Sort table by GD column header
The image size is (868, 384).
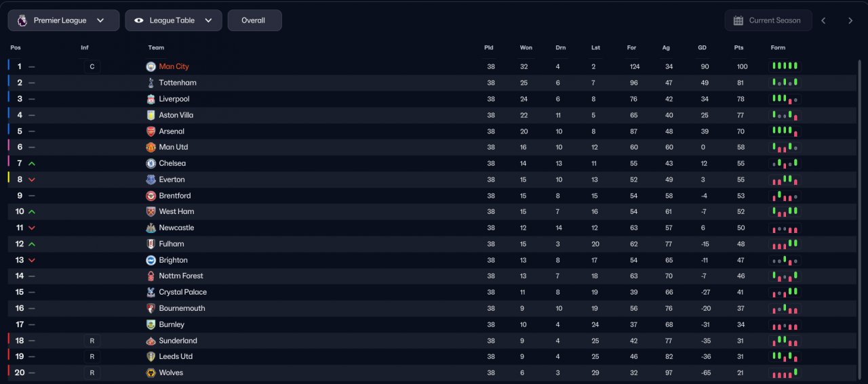702,47
